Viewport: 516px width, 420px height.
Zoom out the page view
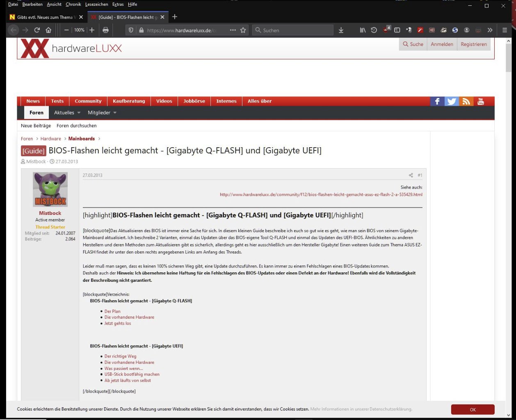tap(66, 30)
